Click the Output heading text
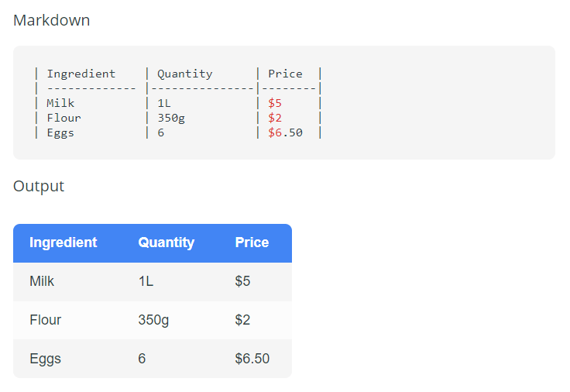 [39, 186]
